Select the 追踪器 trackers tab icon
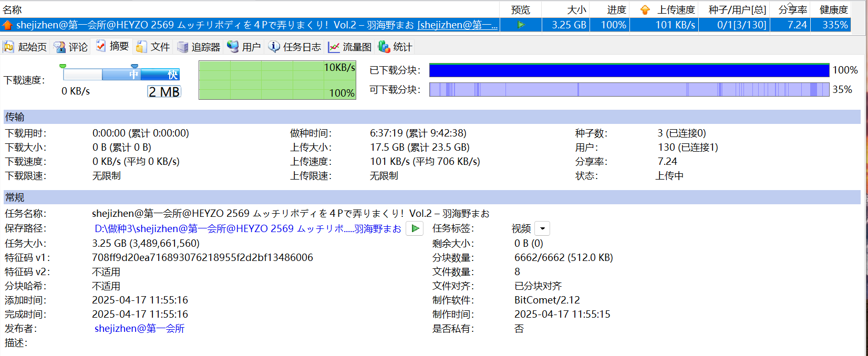 [x=182, y=47]
